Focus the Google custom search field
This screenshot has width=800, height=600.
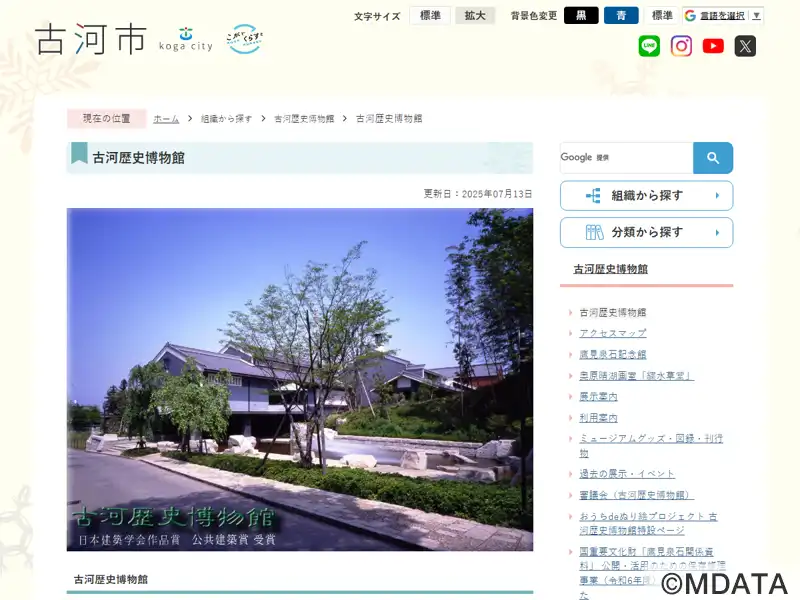pos(627,158)
